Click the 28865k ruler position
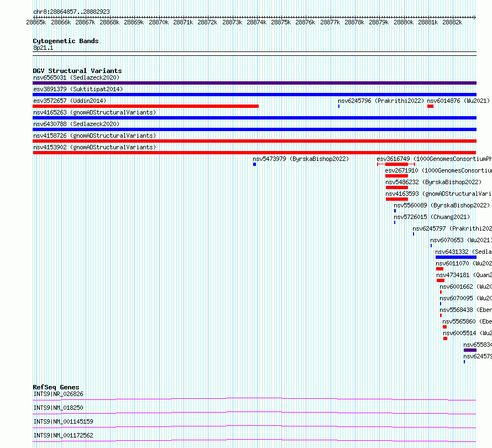This screenshot has width=492, height=448. [36, 23]
